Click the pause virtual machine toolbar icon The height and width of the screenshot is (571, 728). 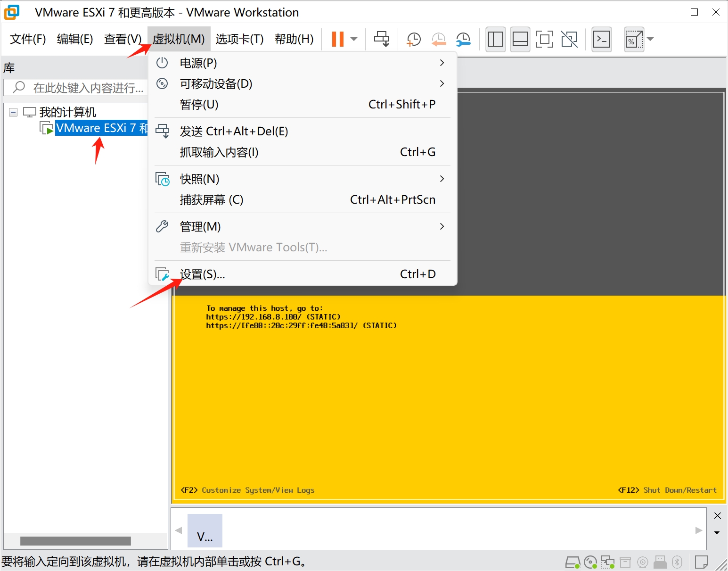click(x=337, y=39)
